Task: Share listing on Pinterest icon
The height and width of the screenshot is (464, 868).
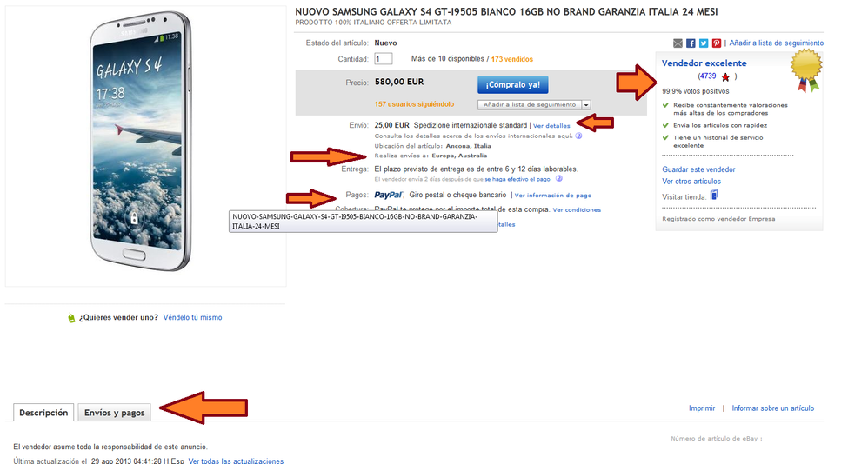Action: coord(717,43)
